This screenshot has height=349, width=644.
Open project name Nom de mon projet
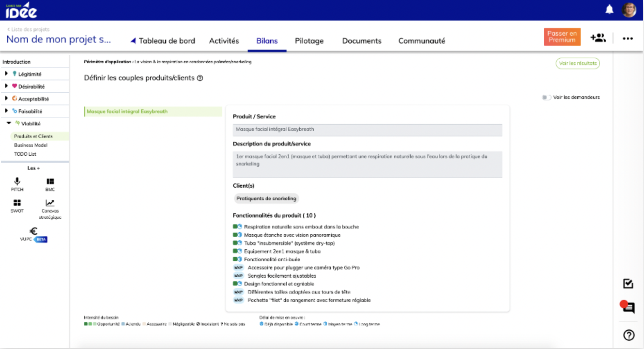pos(59,39)
